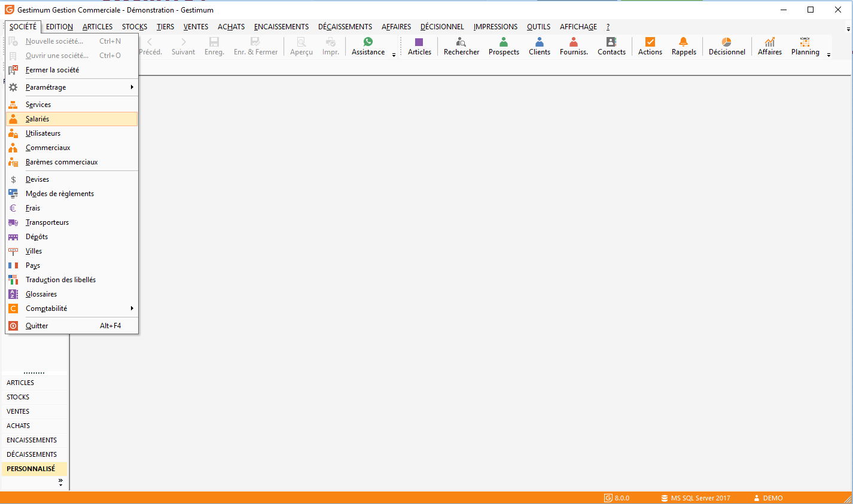
Task: Open the Décisionnel pie chart icon
Action: click(727, 42)
